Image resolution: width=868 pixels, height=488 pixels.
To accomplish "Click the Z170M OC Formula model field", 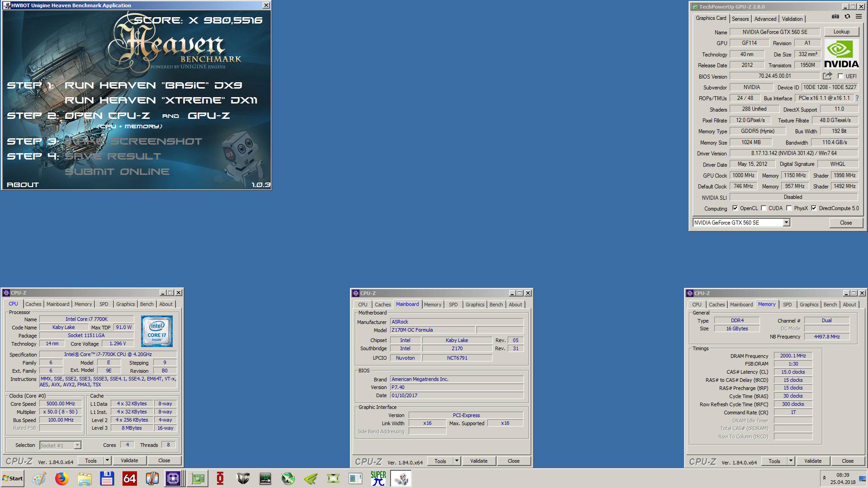I will click(x=433, y=330).
